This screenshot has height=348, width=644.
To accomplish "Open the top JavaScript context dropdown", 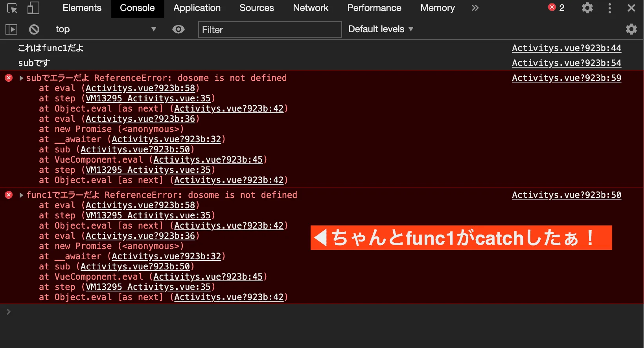I will (105, 29).
